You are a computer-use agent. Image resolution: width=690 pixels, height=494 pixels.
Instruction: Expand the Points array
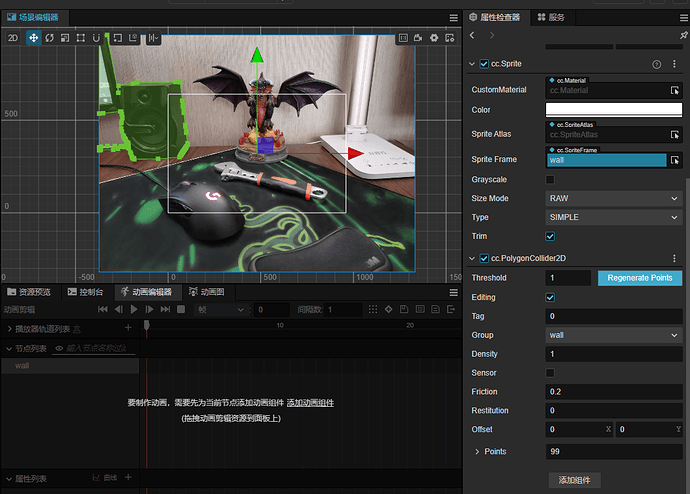(477, 452)
